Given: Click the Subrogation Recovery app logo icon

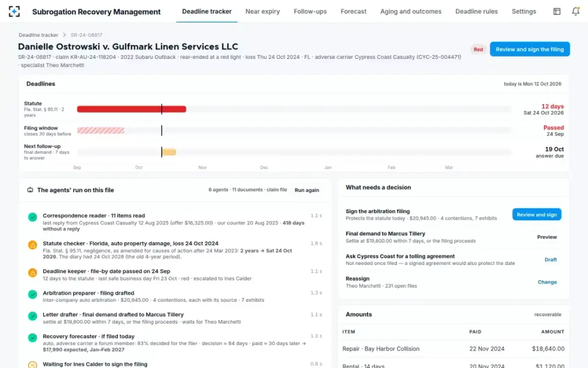Looking at the screenshot, I should 14,11.
